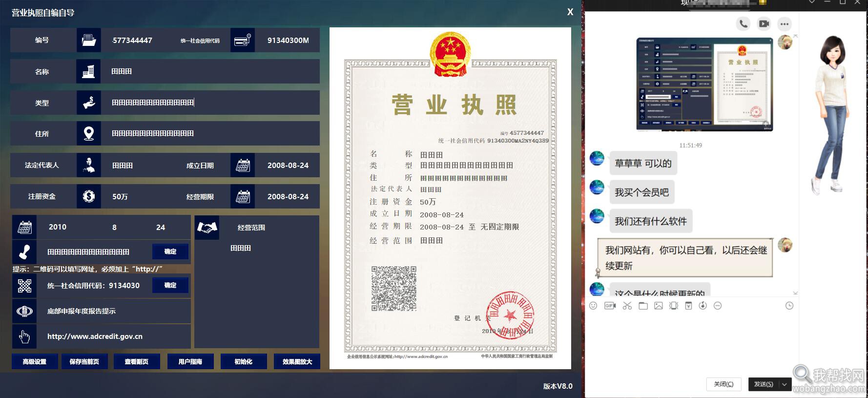Click the credit code field 91340300M

coord(288,40)
